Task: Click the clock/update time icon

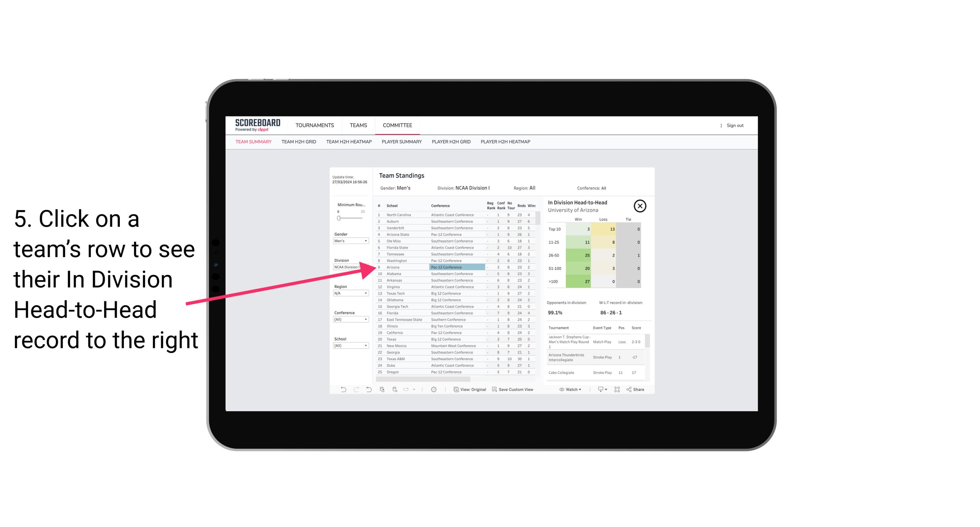Action: click(x=435, y=389)
